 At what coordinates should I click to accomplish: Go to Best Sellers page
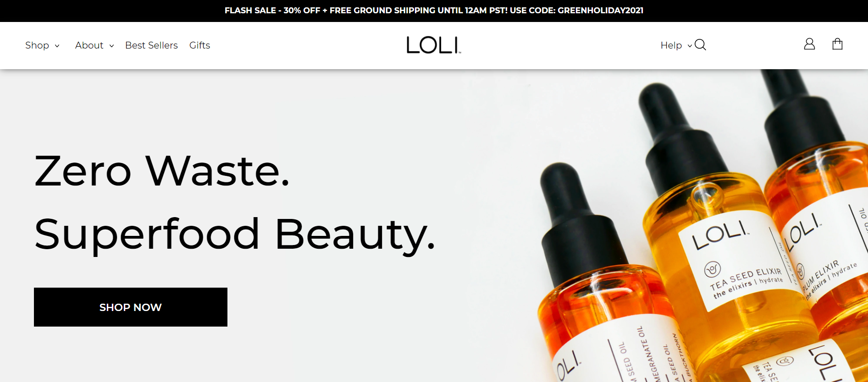click(151, 45)
